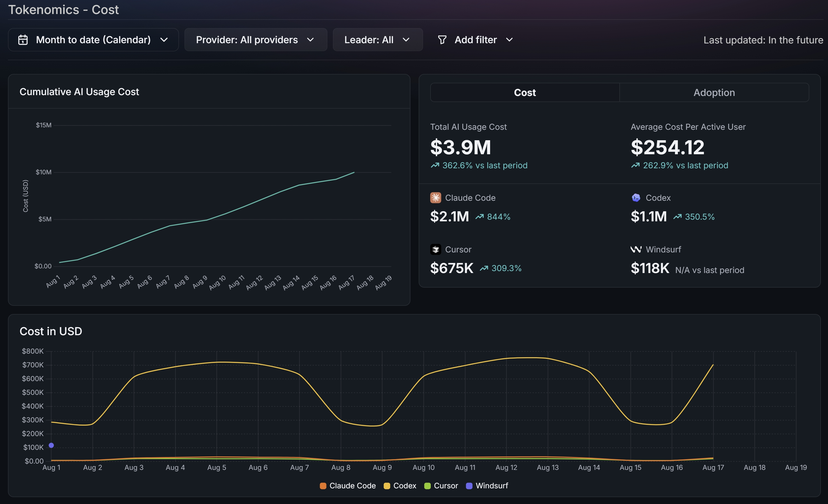Image resolution: width=828 pixels, height=504 pixels.
Task: Click the $800K y-axis label
Action: [33, 351]
